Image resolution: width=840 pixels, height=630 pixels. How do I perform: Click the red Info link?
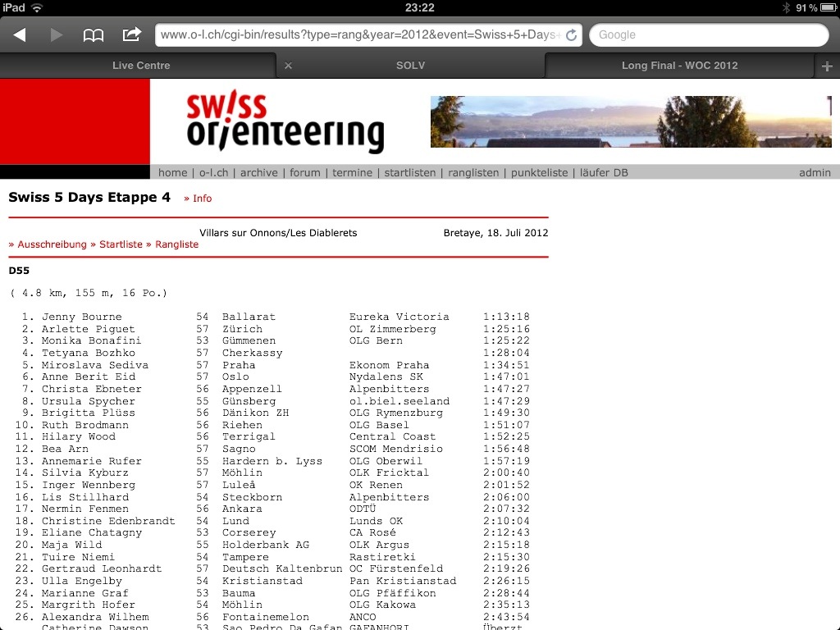[x=199, y=199]
